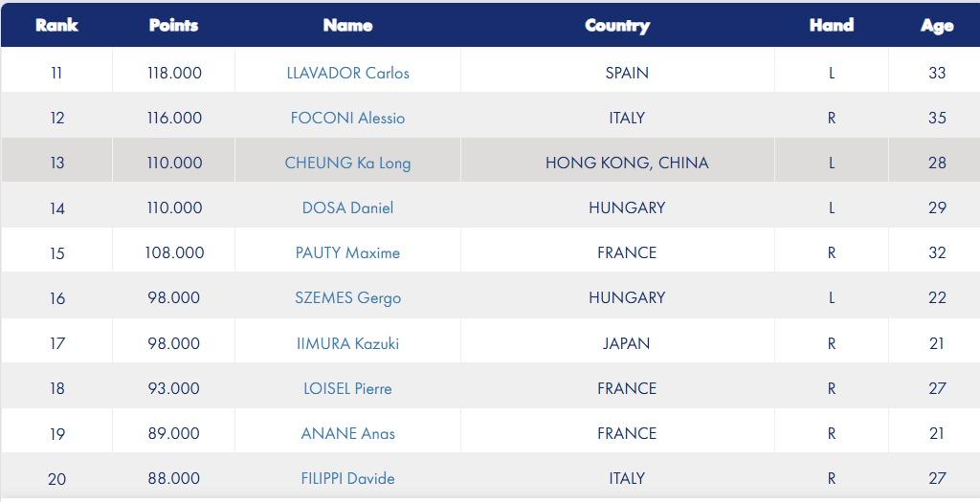Screen dimensions: 980x502
Task: Open FILIPPI Davide athlete profile
Action: coord(347,478)
